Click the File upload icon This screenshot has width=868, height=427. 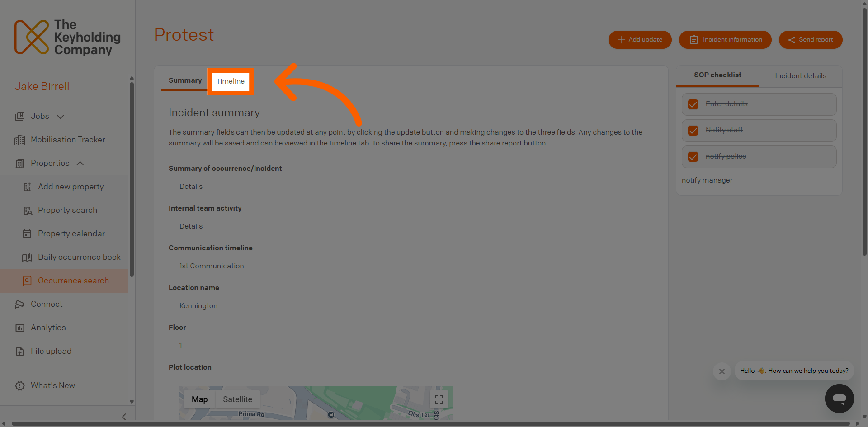20,352
